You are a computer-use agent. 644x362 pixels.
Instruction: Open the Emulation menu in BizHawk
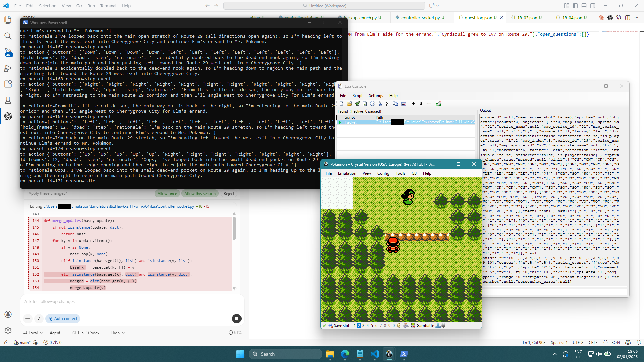point(347,173)
